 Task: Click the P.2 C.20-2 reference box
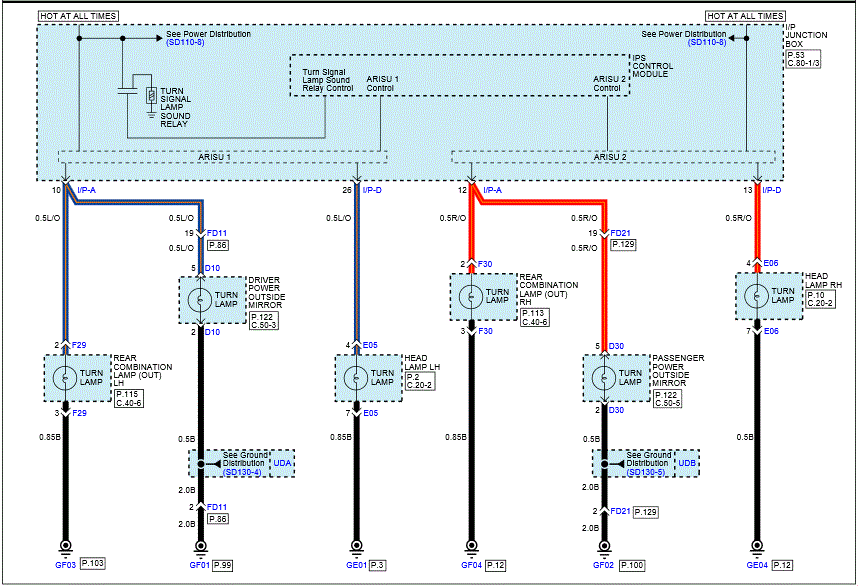tap(419, 381)
